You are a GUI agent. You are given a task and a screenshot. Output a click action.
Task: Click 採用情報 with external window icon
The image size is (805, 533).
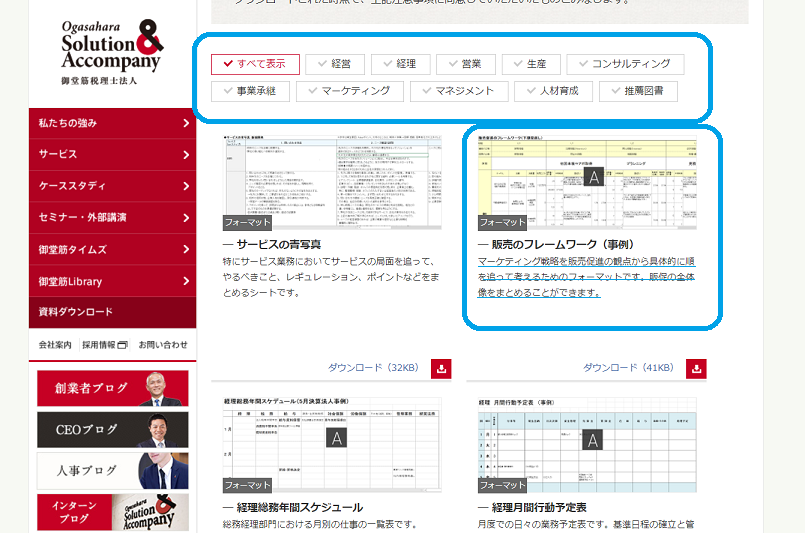coord(105,345)
